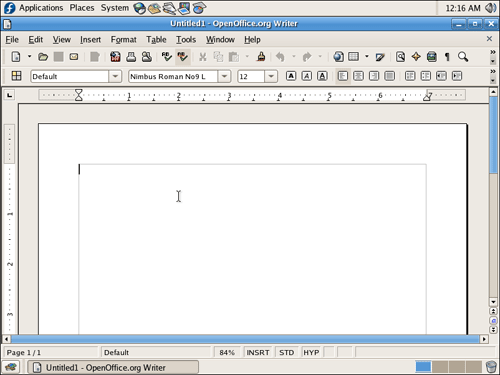Expand the font name dropdown arrow
Screen dimensions: 500x375
point(224,76)
